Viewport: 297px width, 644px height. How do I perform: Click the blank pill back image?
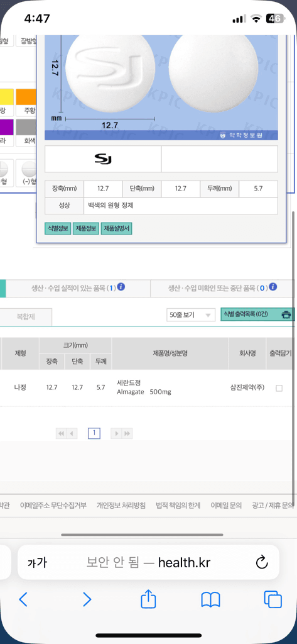(213, 73)
